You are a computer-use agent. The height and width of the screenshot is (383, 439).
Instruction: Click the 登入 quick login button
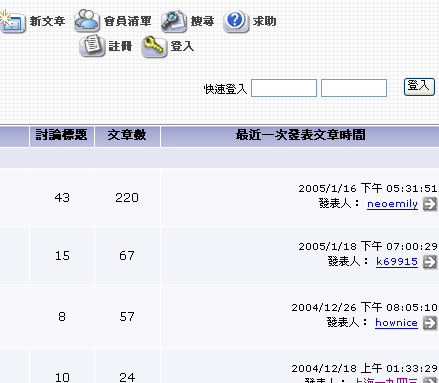[419, 87]
